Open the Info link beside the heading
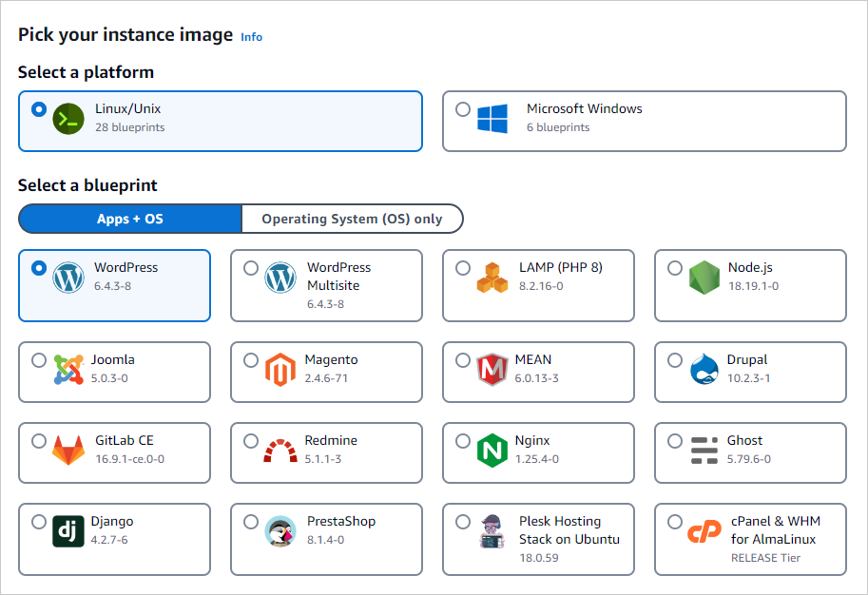Viewport: 868px width, 595px height. 251,36
